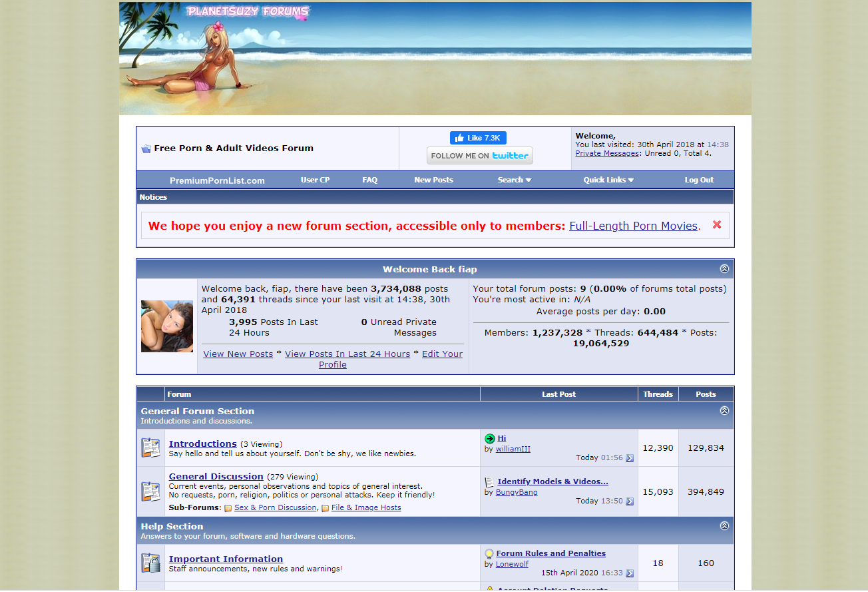
Task: Click the user avatar thumbnail
Action: coord(167,326)
